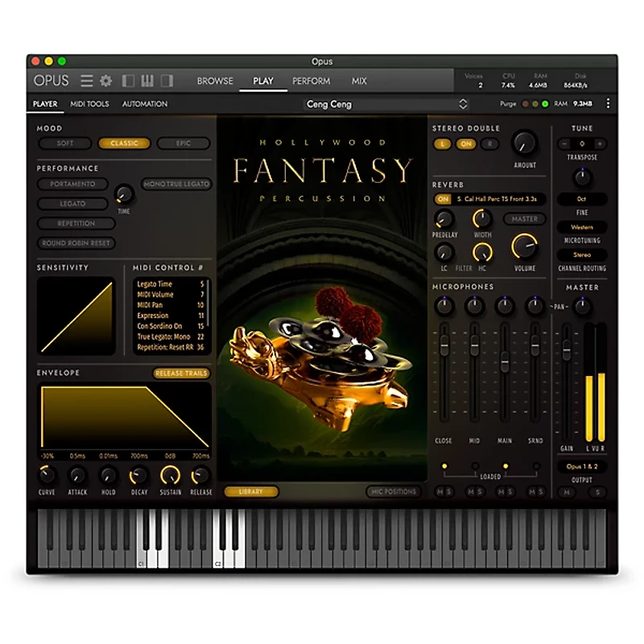Click Round Robin Reset button

76,243
